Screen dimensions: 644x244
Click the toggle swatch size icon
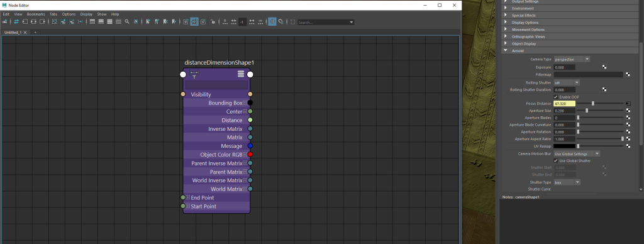coord(136,22)
